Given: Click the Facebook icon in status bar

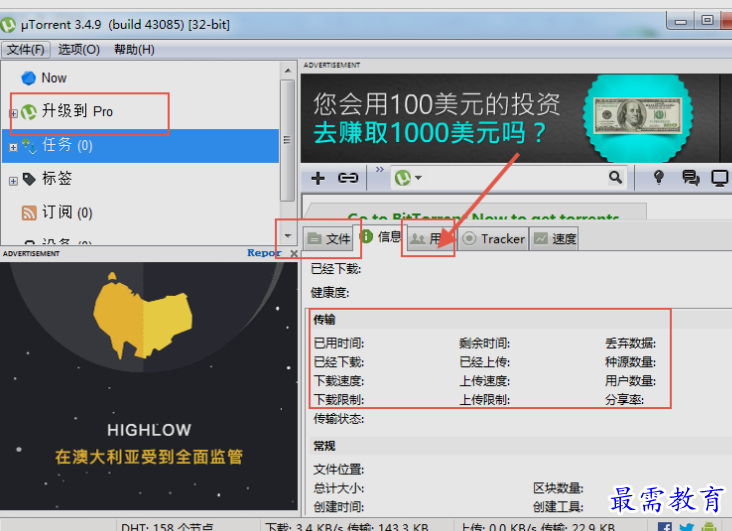Looking at the screenshot, I should [x=665, y=527].
